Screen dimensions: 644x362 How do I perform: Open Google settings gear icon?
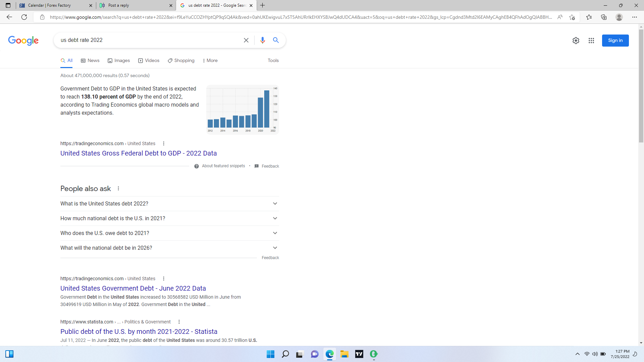click(x=576, y=41)
